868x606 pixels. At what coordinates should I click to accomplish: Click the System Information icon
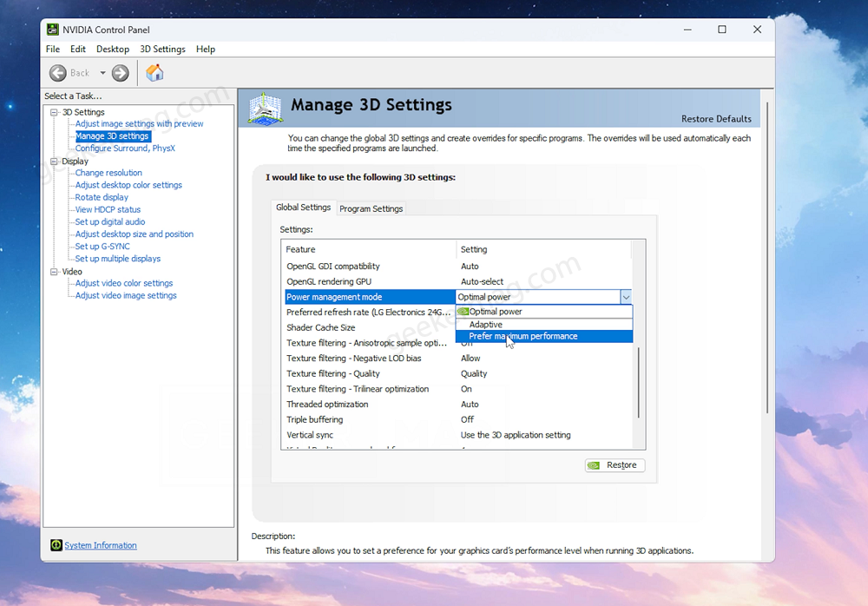(56, 545)
